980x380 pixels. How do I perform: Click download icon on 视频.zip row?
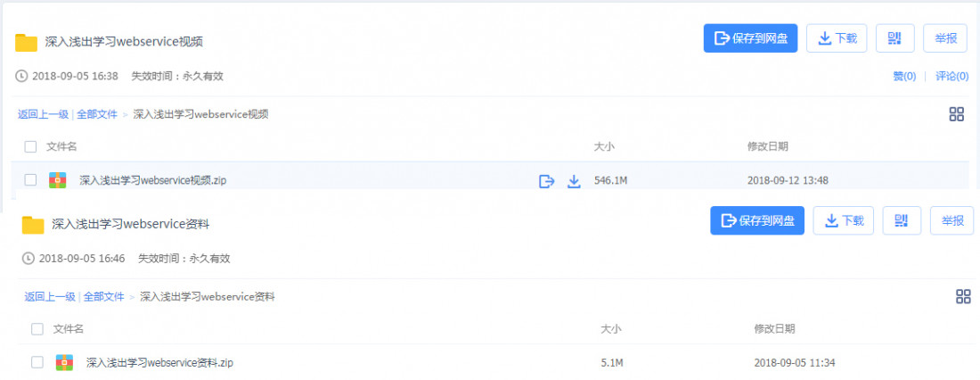pyautogui.click(x=574, y=182)
